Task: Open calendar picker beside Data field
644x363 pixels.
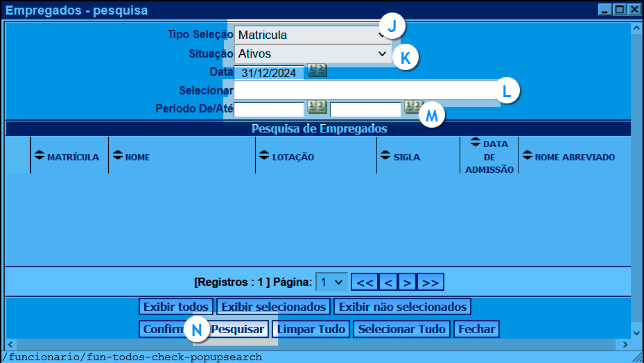Action: [x=317, y=71]
